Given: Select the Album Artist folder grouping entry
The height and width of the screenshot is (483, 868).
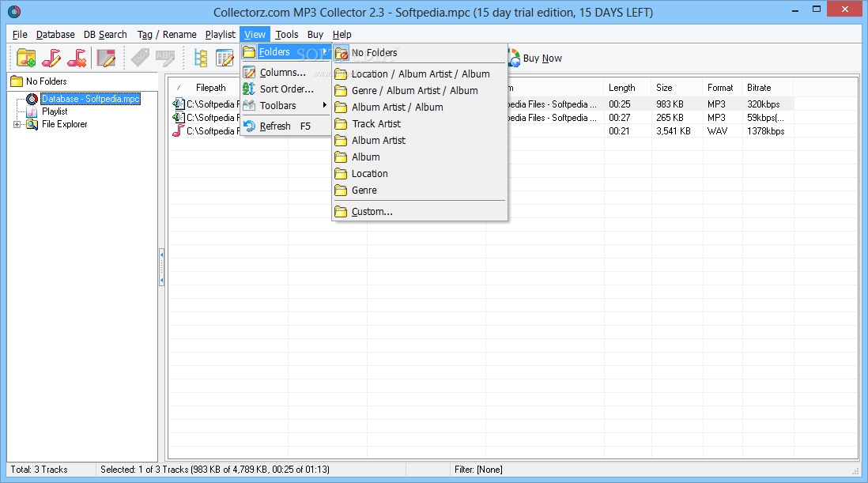Looking at the screenshot, I should pyautogui.click(x=420, y=141).
